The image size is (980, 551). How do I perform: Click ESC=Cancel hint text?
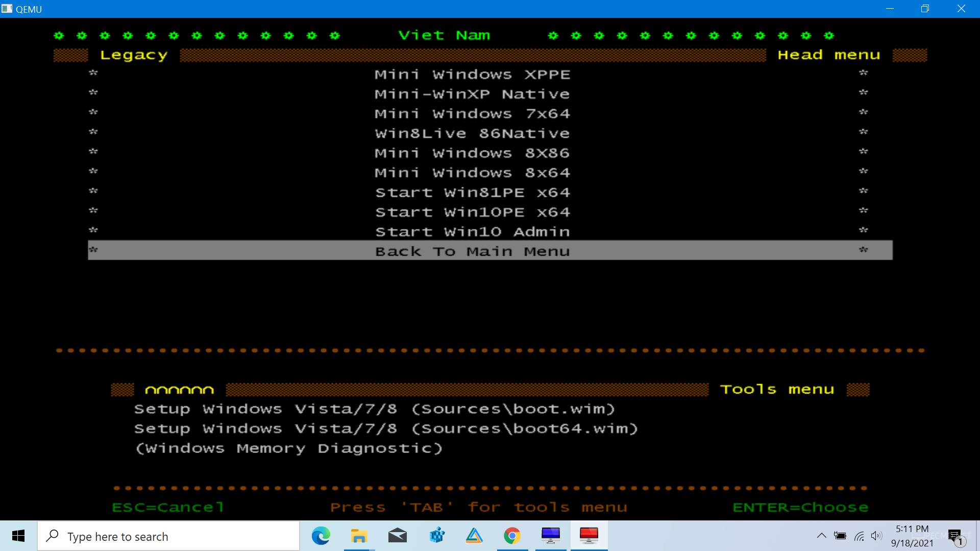[168, 507]
